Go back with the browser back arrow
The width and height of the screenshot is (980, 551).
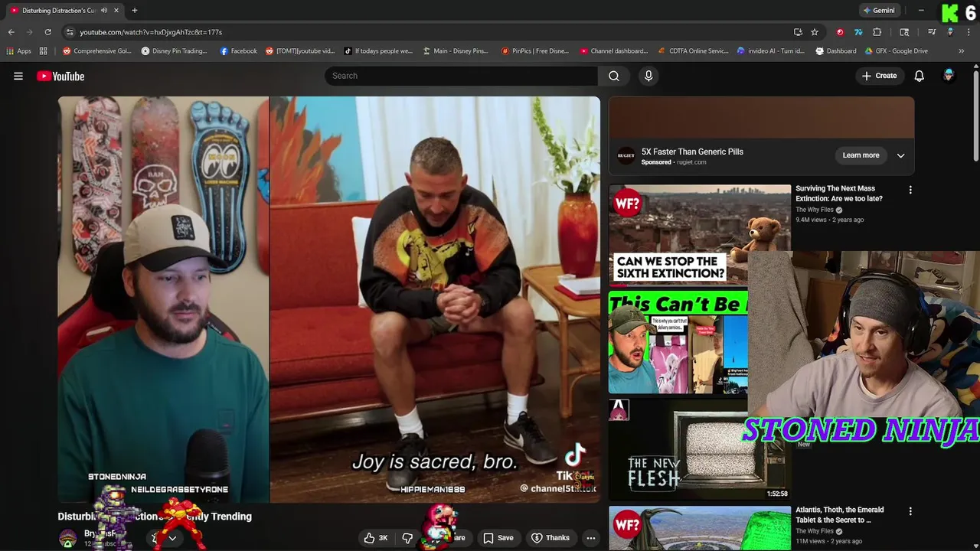[11, 32]
